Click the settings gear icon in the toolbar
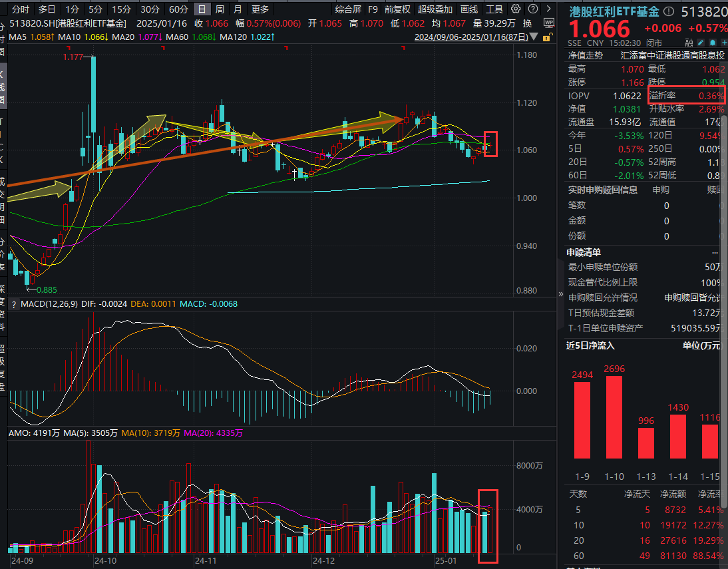The height and width of the screenshot is (569, 728). (x=514, y=9)
